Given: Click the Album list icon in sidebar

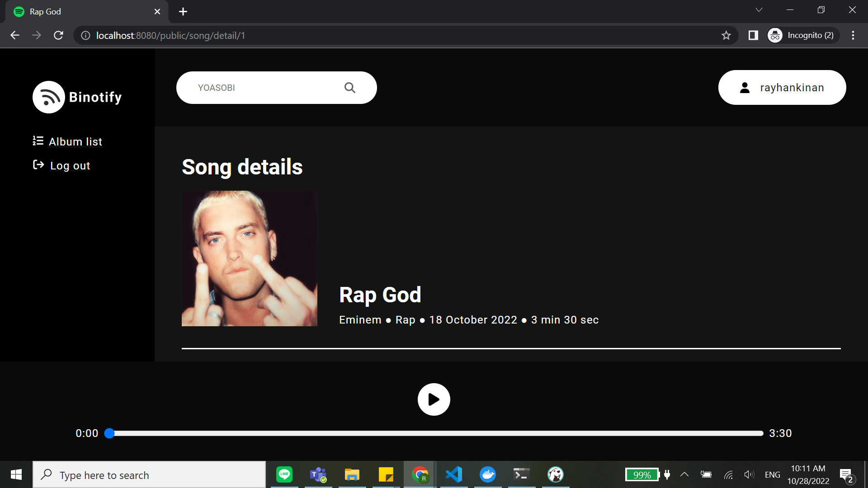Looking at the screenshot, I should tap(38, 141).
